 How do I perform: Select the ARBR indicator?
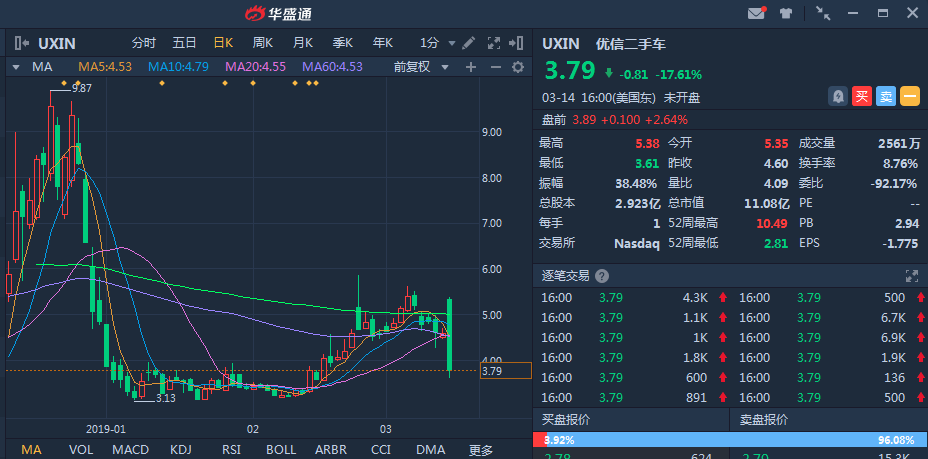[x=331, y=450]
